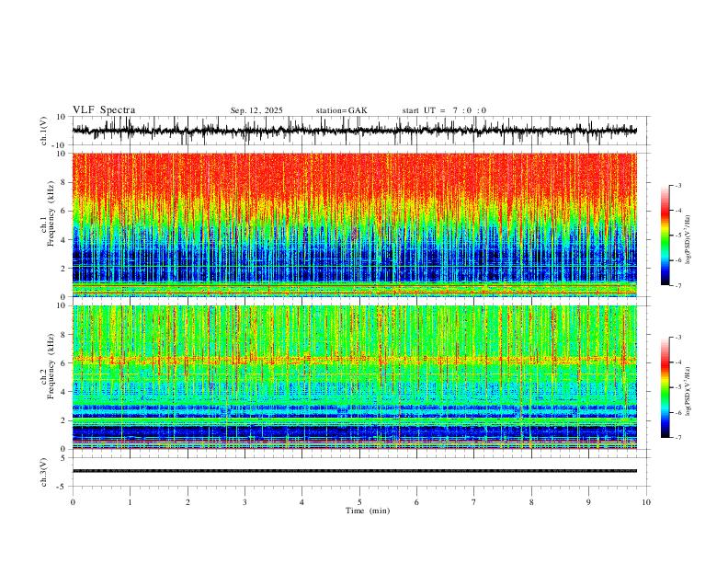Click the '-7' label on ch.2 color bar

(678, 438)
